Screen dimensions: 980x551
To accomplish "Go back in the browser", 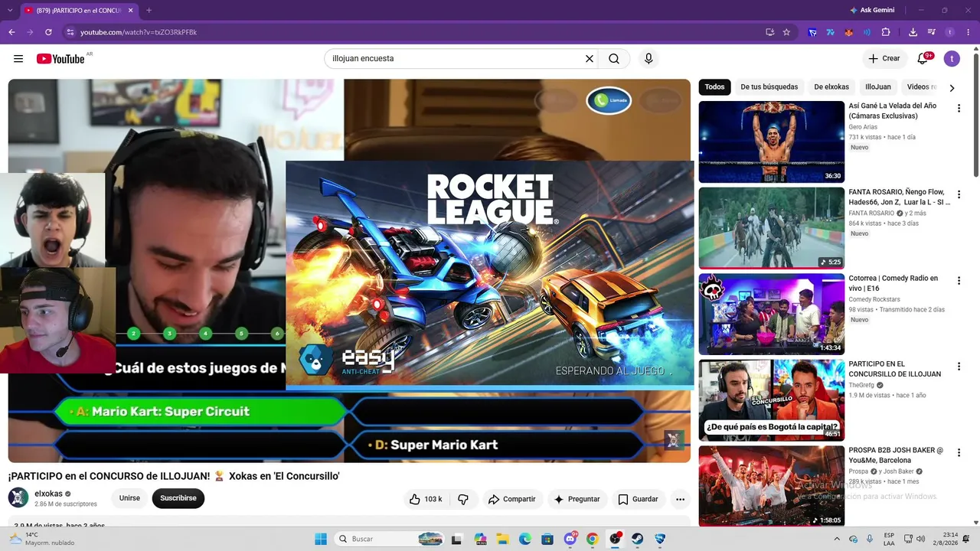I will (11, 32).
